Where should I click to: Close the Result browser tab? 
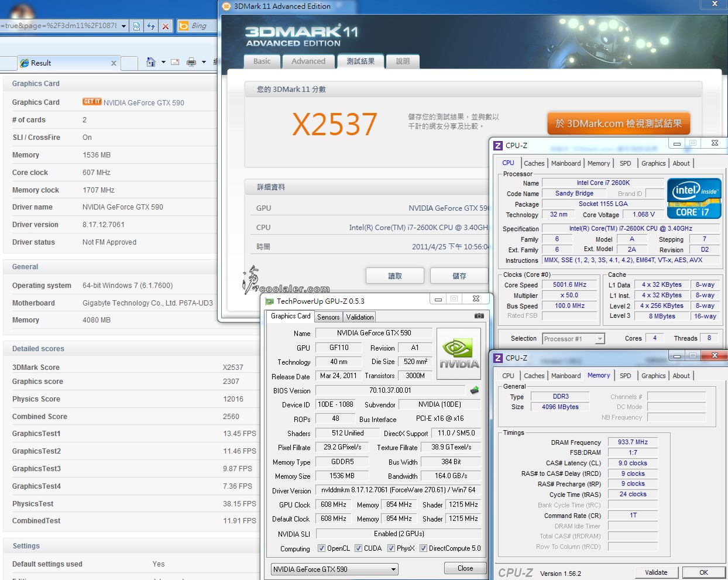(x=114, y=63)
